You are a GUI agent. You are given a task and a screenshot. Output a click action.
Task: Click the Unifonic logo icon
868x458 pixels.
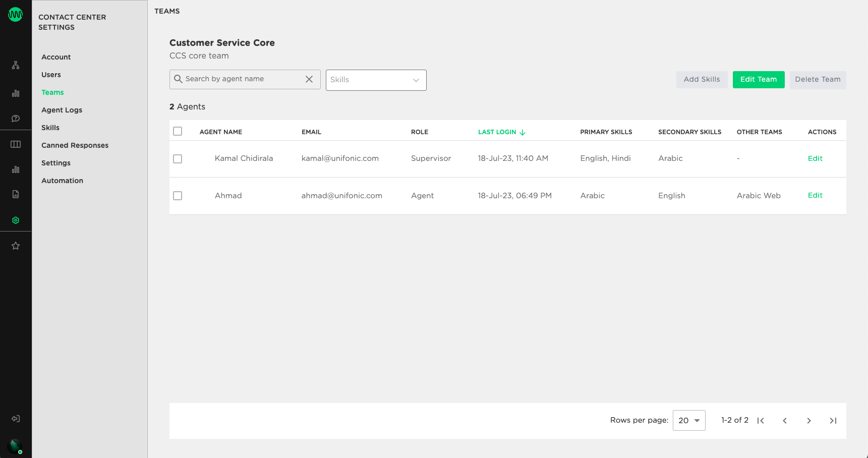click(15, 15)
